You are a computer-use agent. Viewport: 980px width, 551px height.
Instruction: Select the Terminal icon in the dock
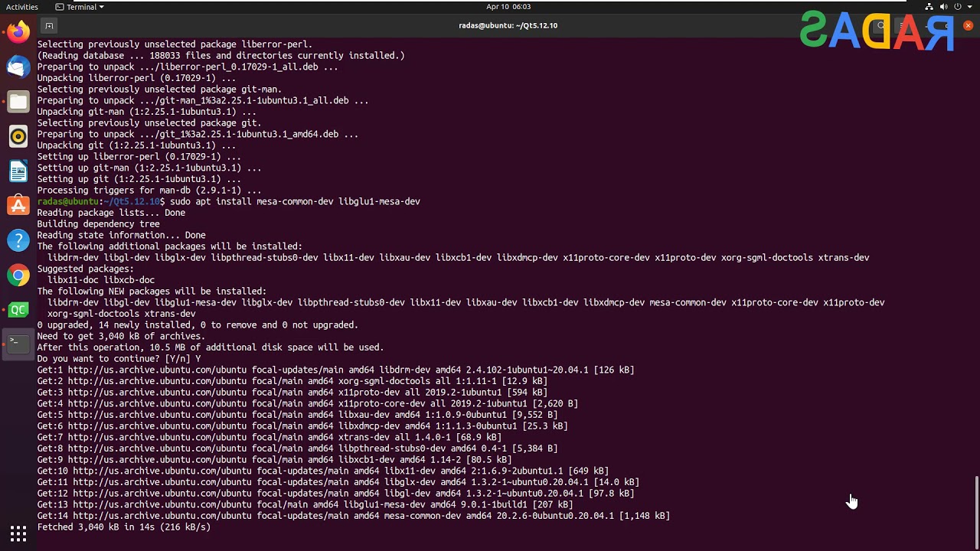tap(18, 344)
